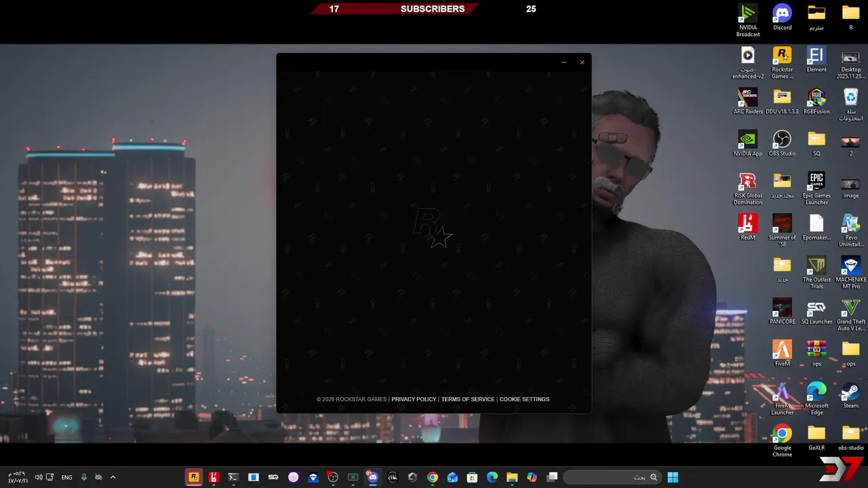868x488 pixels.
Task: Open File Explorer from the taskbar
Action: click(512, 477)
